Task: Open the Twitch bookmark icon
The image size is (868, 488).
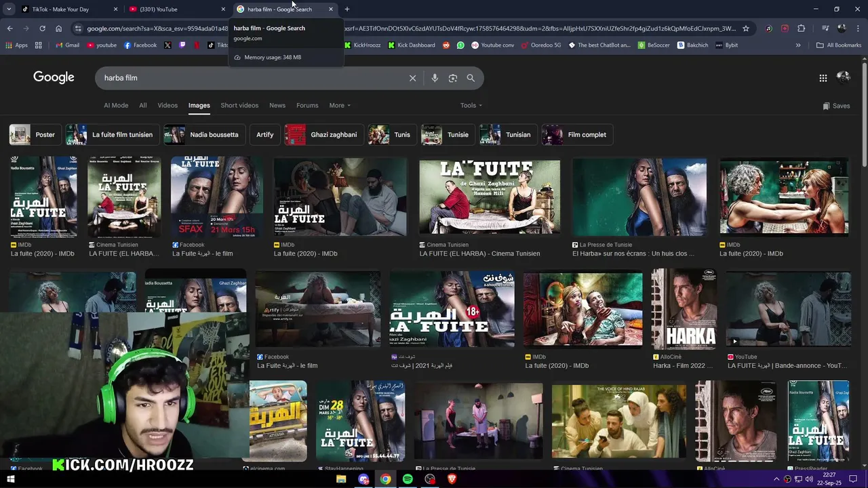Action: (182, 45)
